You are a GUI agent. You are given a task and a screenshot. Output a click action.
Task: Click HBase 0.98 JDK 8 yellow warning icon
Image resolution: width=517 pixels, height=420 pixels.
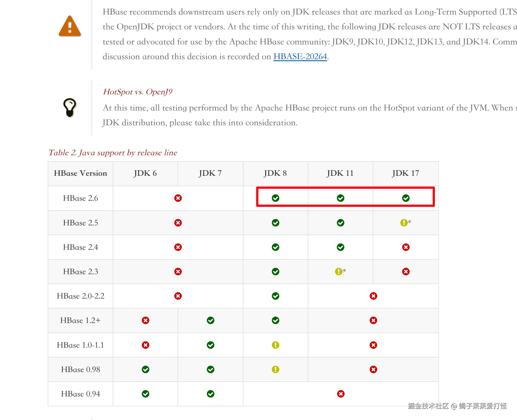click(275, 369)
